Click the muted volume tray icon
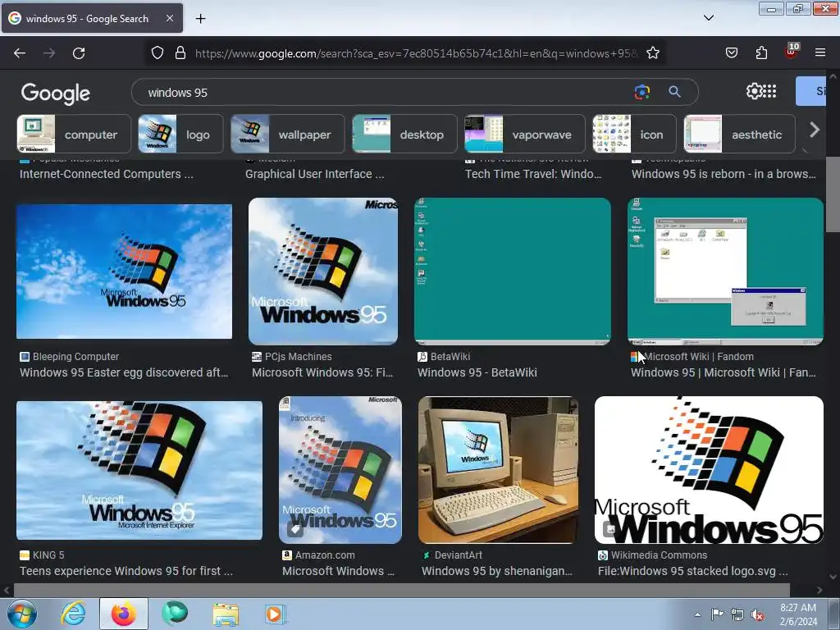 757,614
